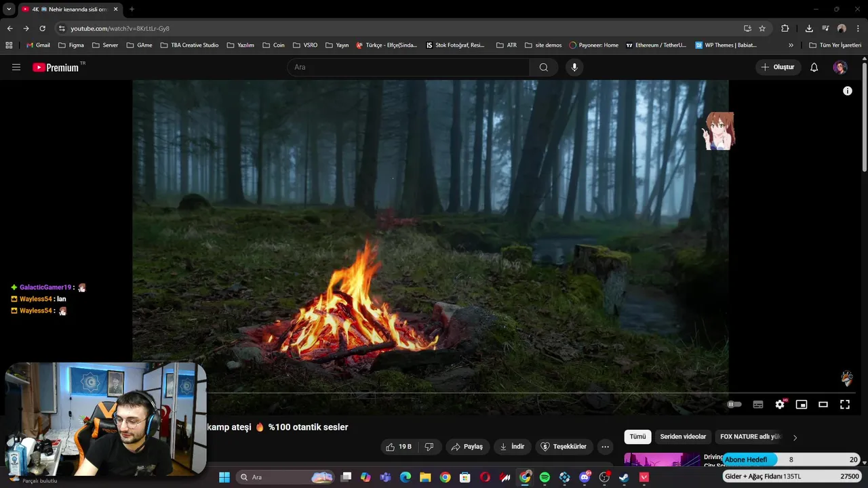The width and height of the screenshot is (868, 488).
Task: Open the Windows Start menu
Action: (224, 477)
